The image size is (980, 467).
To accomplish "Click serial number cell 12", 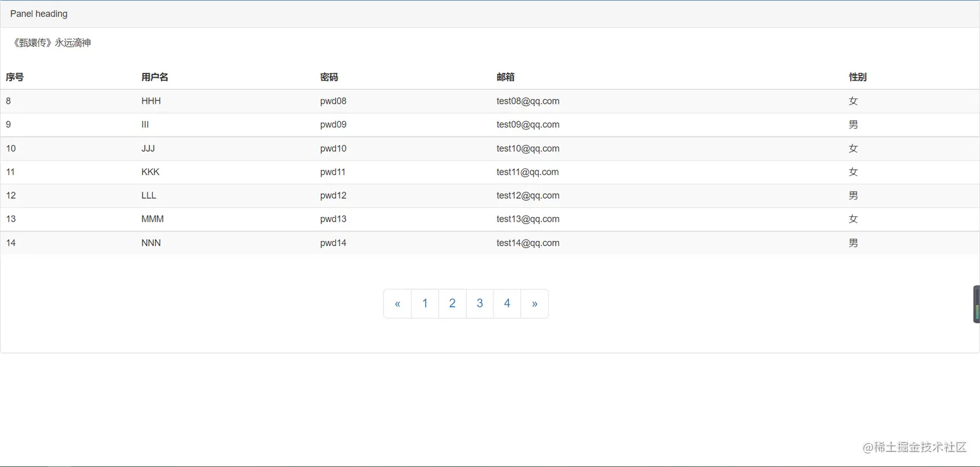I will (x=11, y=195).
